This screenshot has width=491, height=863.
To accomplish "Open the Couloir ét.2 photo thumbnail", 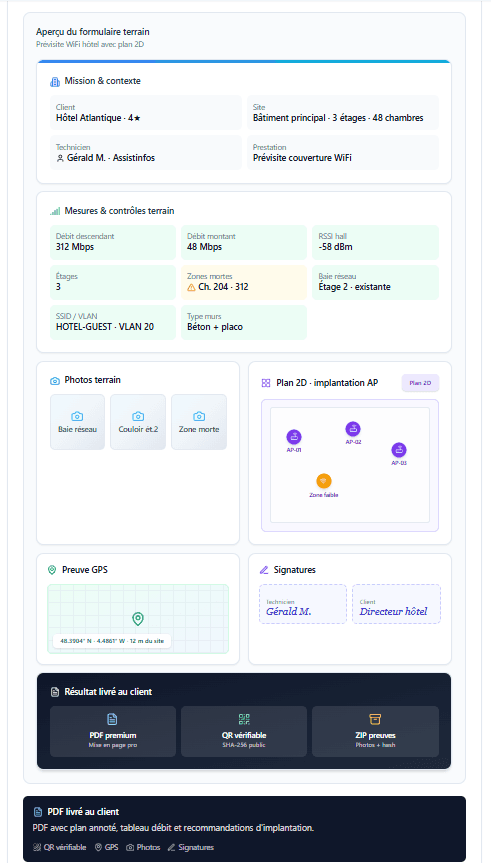I will [138, 422].
